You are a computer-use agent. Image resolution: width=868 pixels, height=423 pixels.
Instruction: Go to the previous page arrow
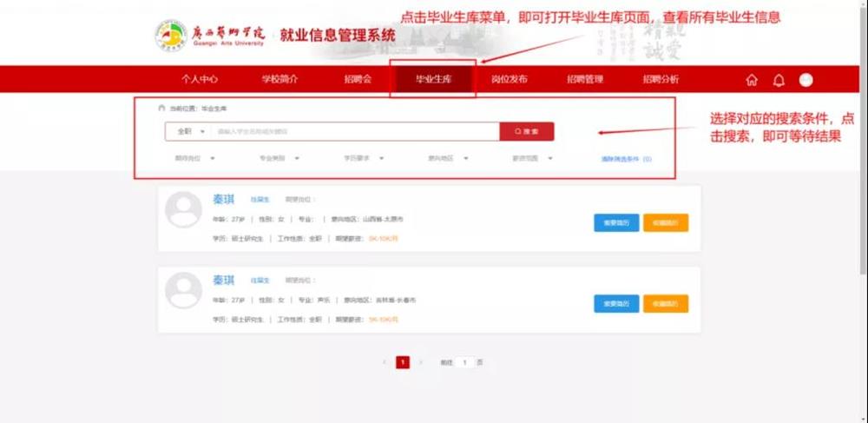[x=385, y=362]
